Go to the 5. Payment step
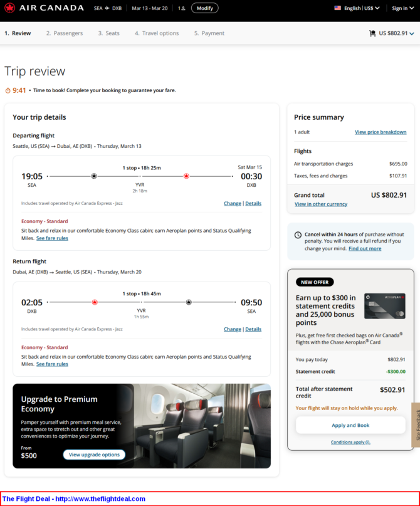Image resolution: width=420 pixels, height=506 pixels. (x=209, y=33)
